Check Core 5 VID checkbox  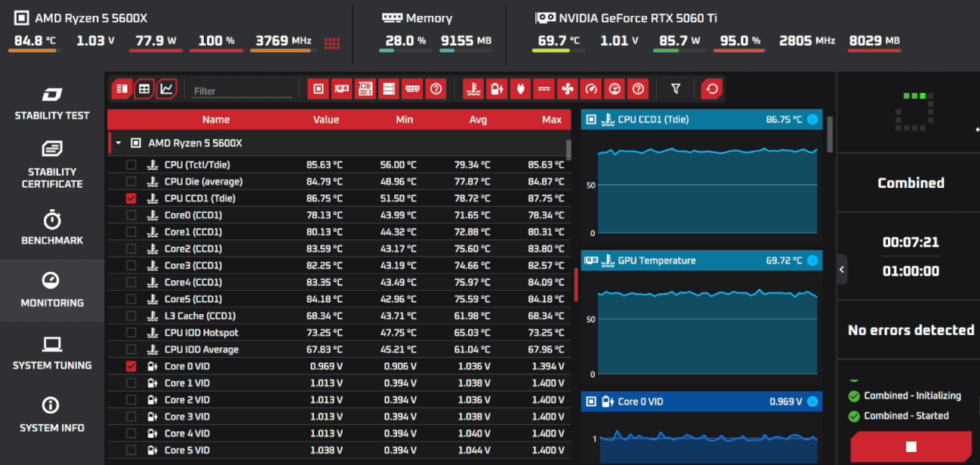pos(131,451)
